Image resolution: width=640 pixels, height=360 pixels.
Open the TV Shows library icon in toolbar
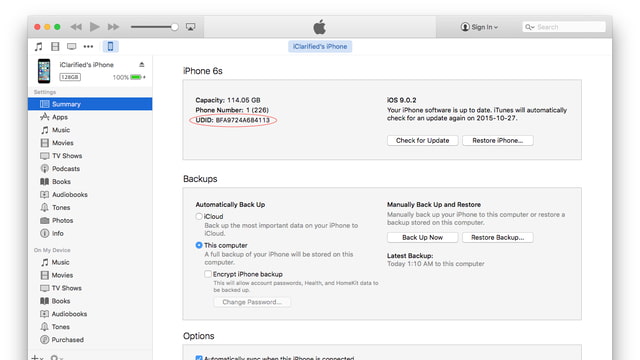click(x=71, y=47)
